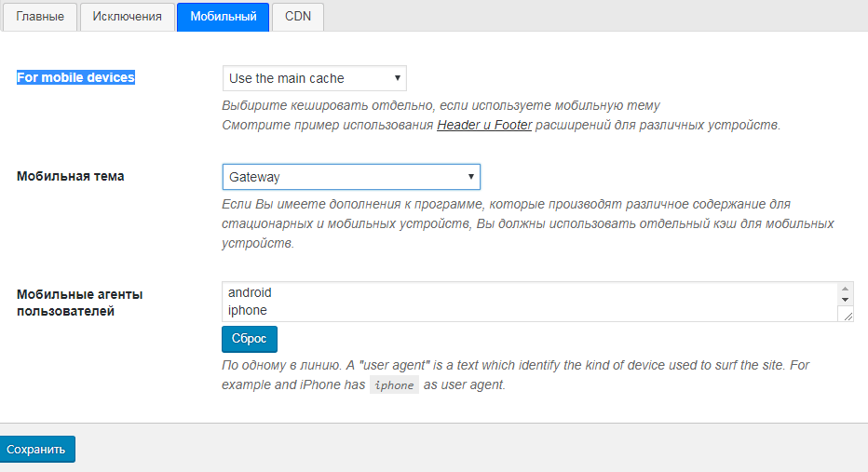Click the 'android' line in the agents list
This screenshot has height=472, width=868.
pyautogui.click(x=250, y=292)
